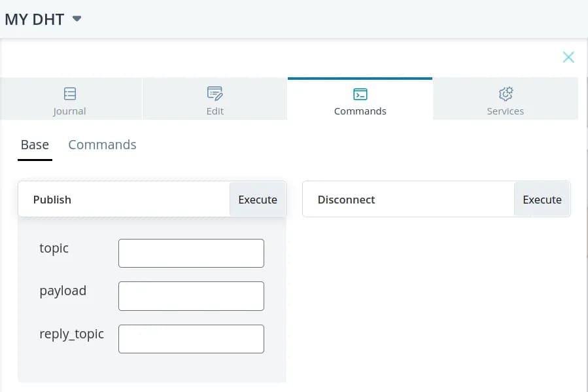
Task: Click the MY DHT device title
Action: tap(35, 19)
